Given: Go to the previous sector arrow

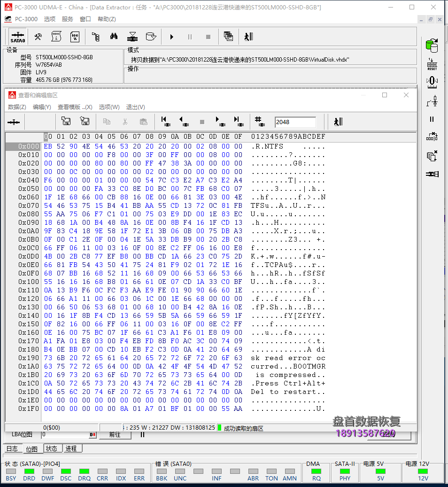Looking at the screenshot, I should pos(184,121).
